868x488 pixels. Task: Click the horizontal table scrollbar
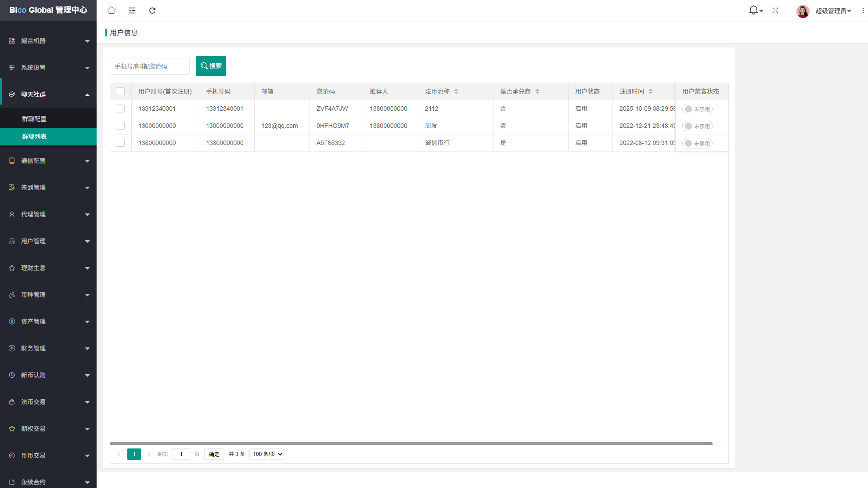(411, 443)
